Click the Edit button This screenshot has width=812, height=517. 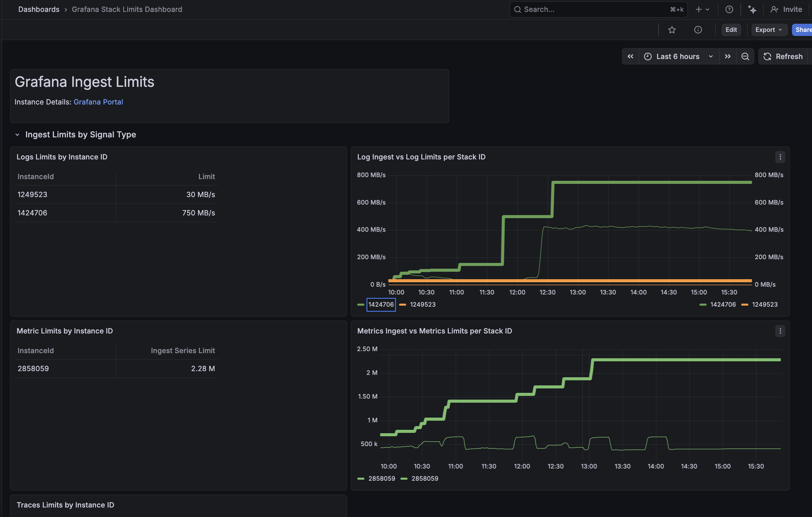coord(731,30)
